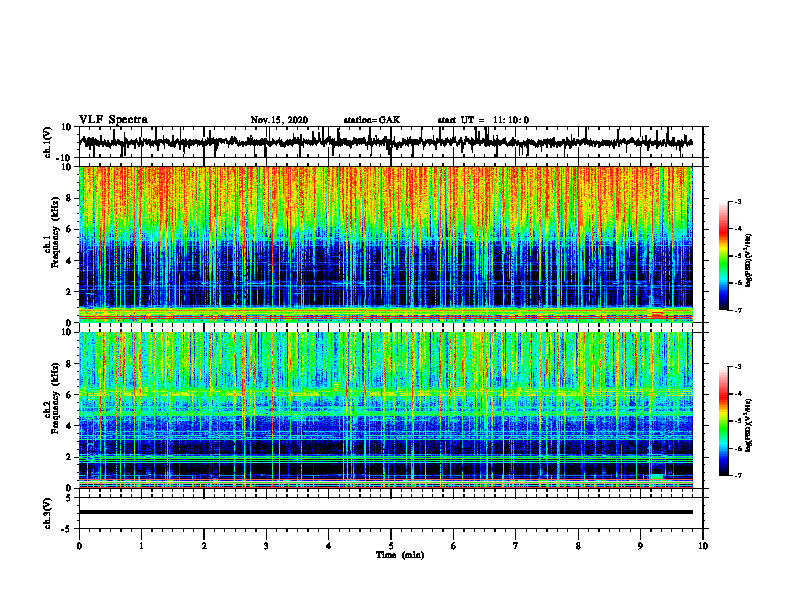
Task: Click time axis tick label '10'
Action: [x=703, y=546]
